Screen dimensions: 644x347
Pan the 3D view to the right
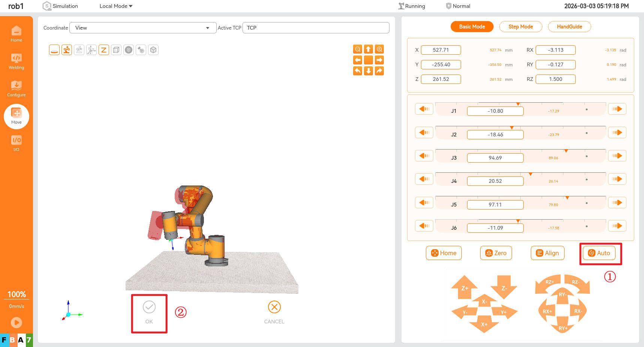379,60
